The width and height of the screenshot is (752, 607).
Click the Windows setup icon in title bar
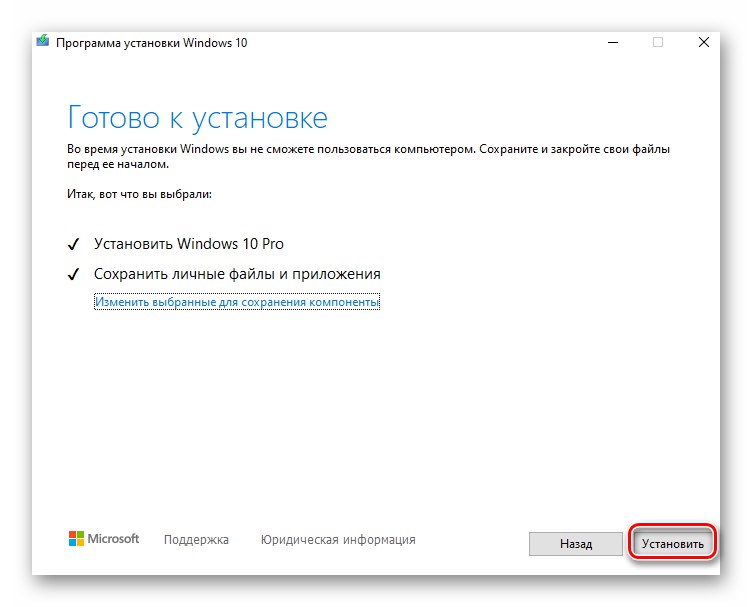[x=43, y=41]
